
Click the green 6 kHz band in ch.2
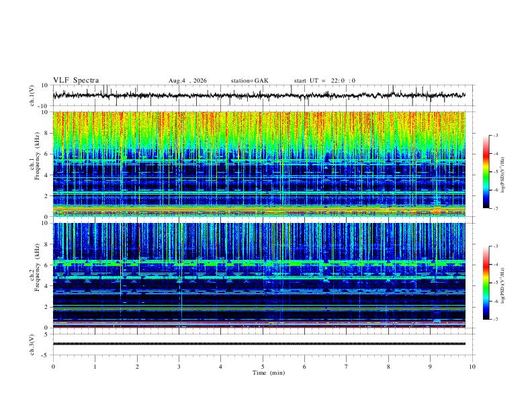click(x=259, y=263)
